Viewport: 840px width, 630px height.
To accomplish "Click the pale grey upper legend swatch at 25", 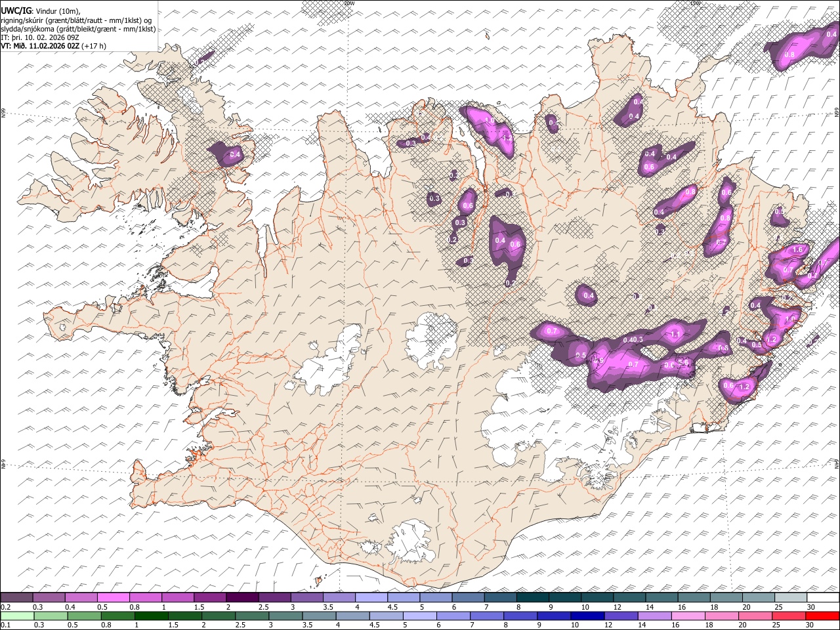I will point(790,597).
